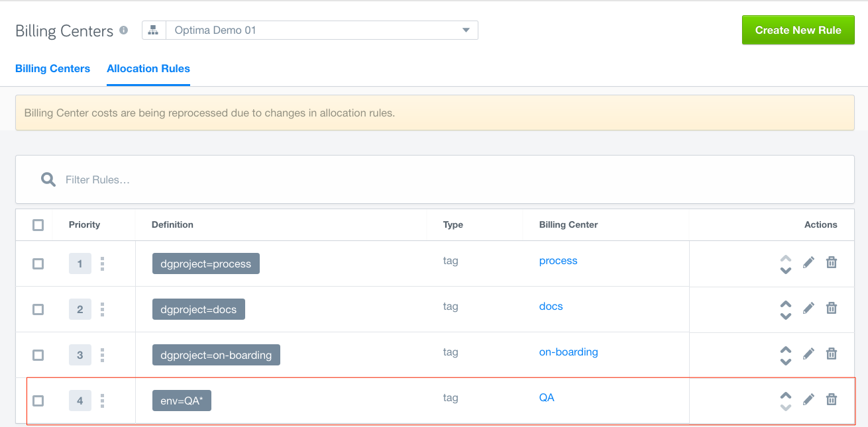The height and width of the screenshot is (427, 868).
Task: Tick the checkbox for env=QA* rule
Action: tap(38, 401)
